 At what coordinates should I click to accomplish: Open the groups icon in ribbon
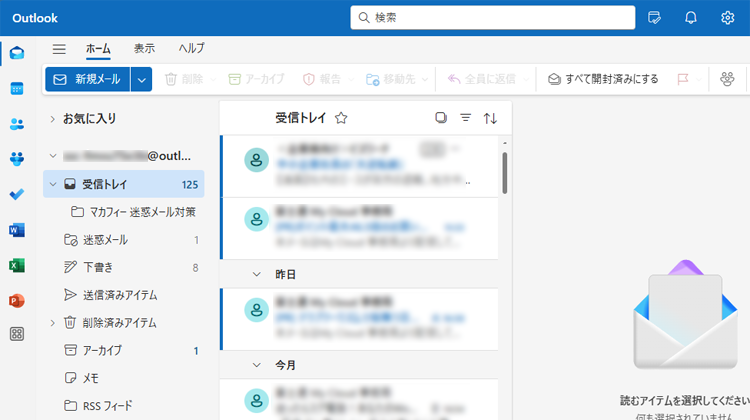pos(727,79)
